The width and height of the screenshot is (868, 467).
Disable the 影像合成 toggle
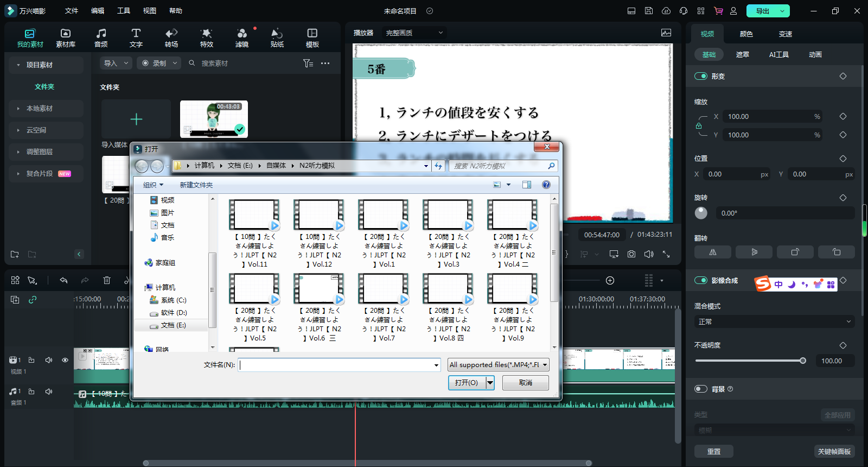click(x=701, y=280)
